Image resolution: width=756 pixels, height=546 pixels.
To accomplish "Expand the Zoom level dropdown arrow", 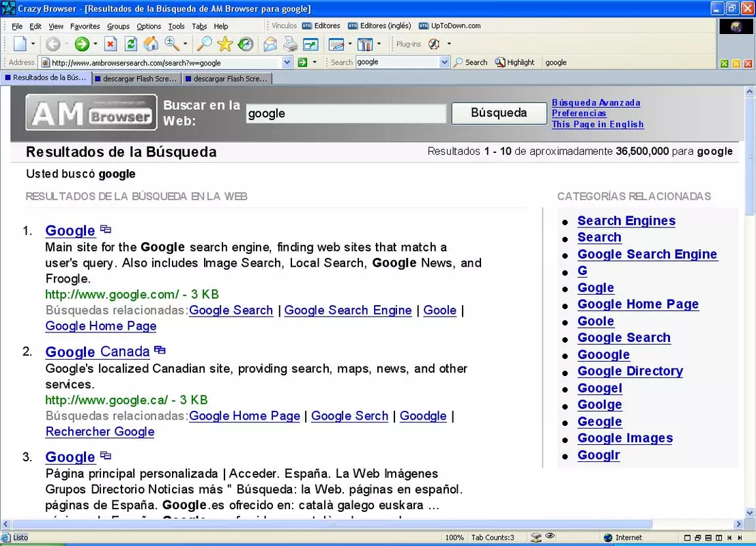I will [185, 44].
